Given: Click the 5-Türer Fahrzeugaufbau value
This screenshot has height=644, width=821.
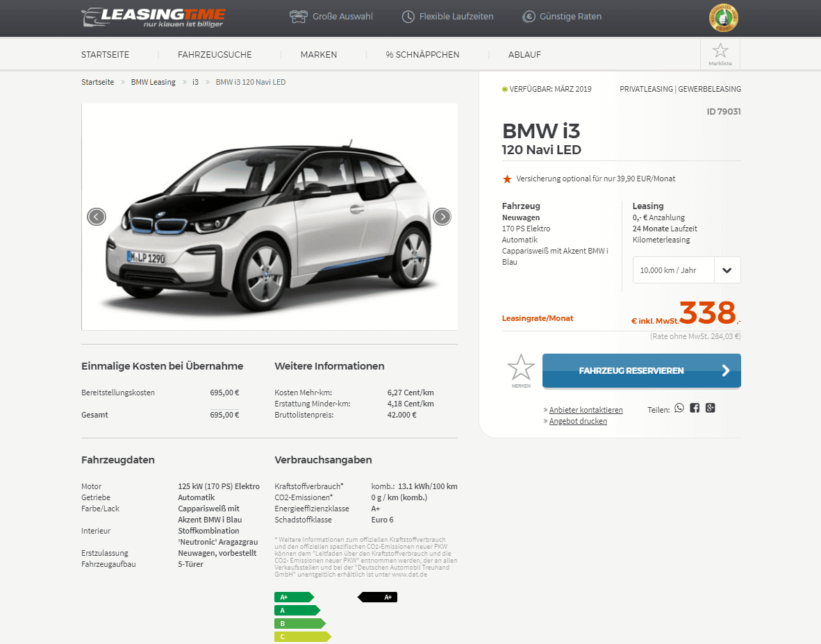Looking at the screenshot, I should 190,564.
